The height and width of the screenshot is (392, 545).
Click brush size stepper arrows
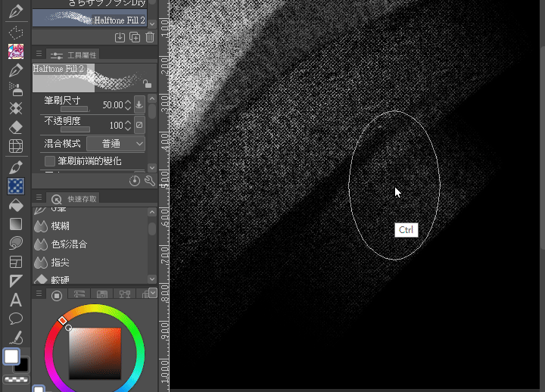click(x=128, y=105)
